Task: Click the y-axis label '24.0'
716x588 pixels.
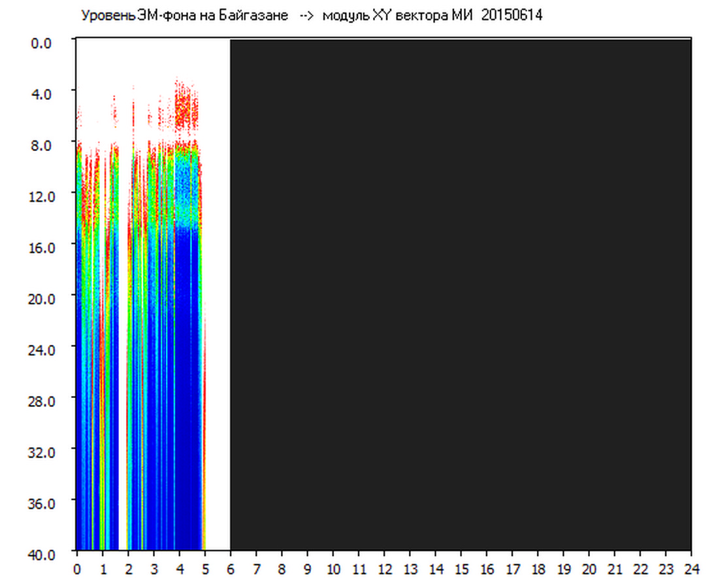Action: (x=42, y=350)
